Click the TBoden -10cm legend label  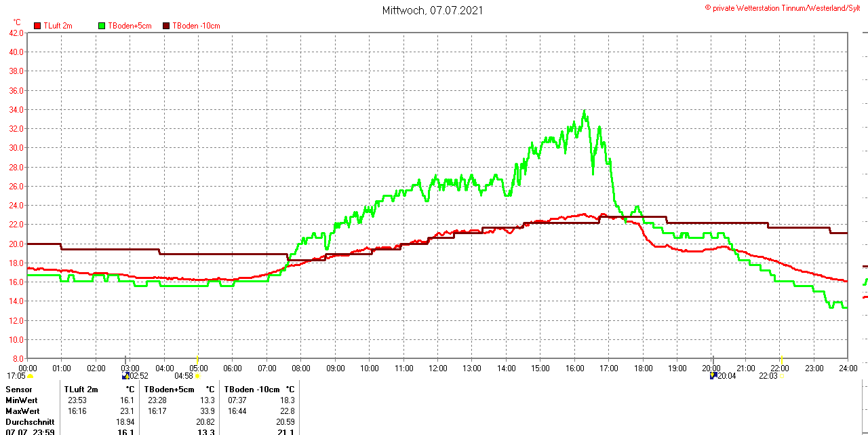tap(196, 26)
